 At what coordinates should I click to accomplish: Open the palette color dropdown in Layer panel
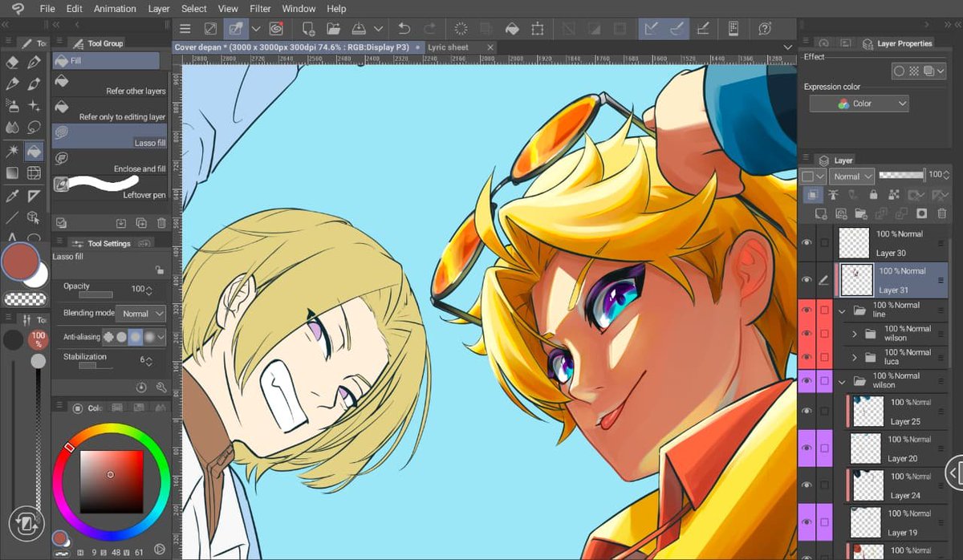814,177
